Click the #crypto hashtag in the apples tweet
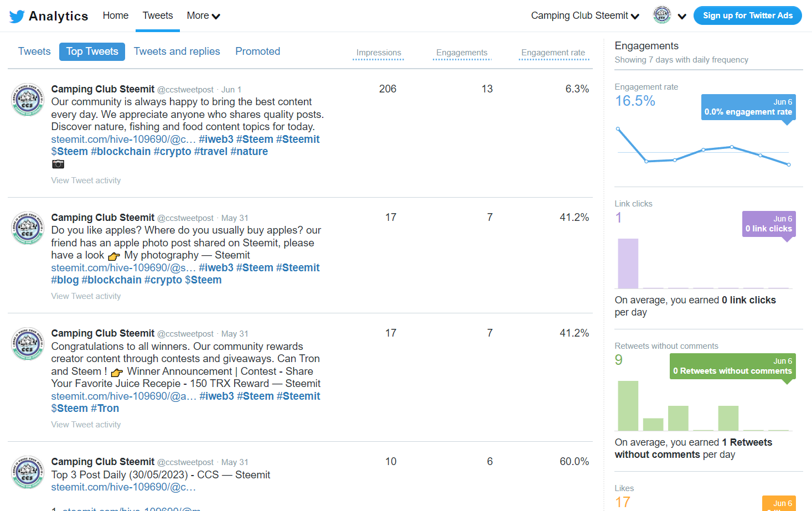This screenshot has height=511, width=812. 163,280
